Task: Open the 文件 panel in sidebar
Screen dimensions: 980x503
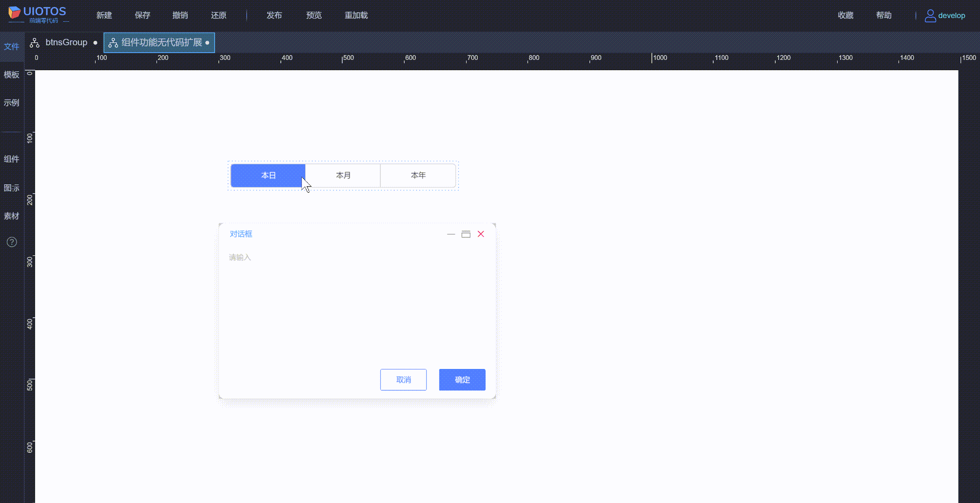Action: [x=11, y=46]
